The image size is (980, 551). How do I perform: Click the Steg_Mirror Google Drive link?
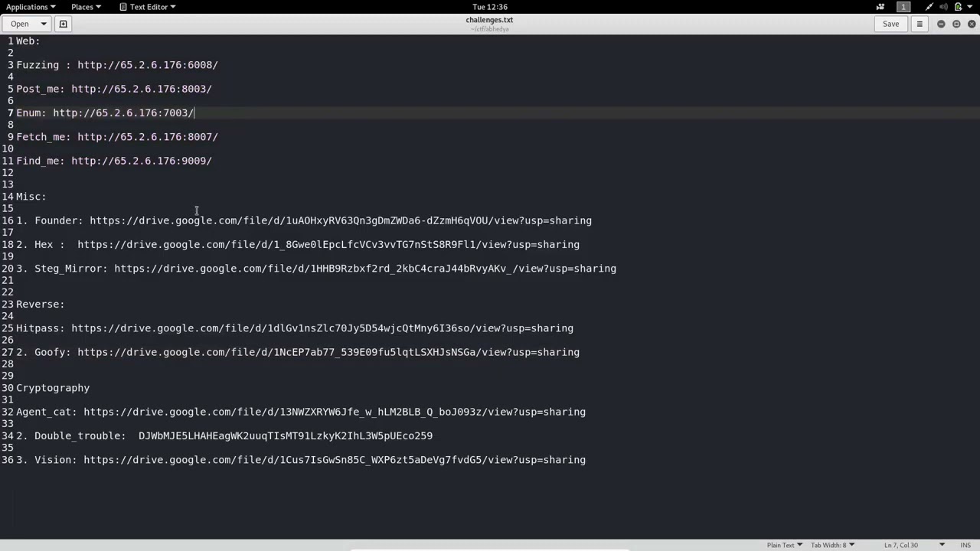365,269
